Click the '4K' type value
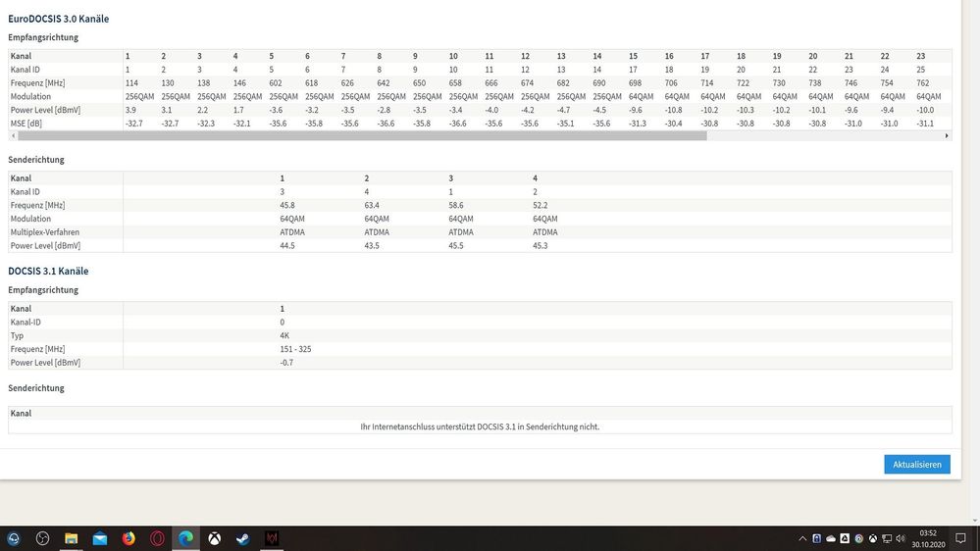This screenshot has height=551, width=980. point(284,336)
